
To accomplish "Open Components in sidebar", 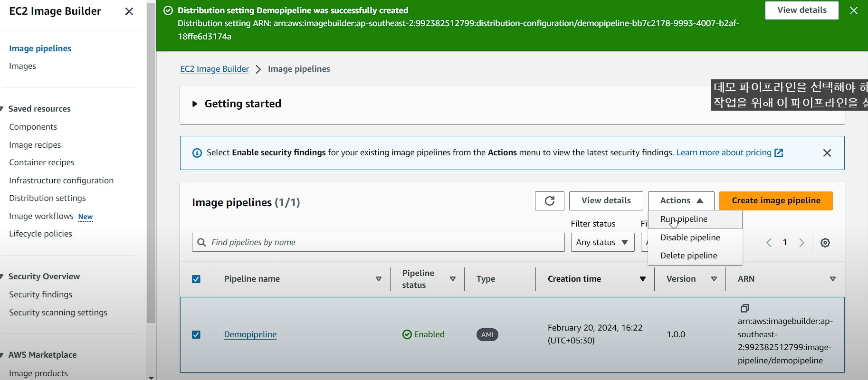I will pyautogui.click(x=33, y=127).
